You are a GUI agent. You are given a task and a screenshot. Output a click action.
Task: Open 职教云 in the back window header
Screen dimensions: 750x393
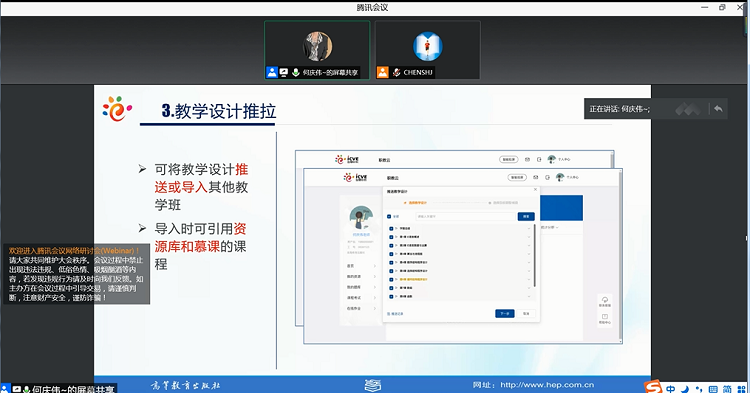coord(385,160)
